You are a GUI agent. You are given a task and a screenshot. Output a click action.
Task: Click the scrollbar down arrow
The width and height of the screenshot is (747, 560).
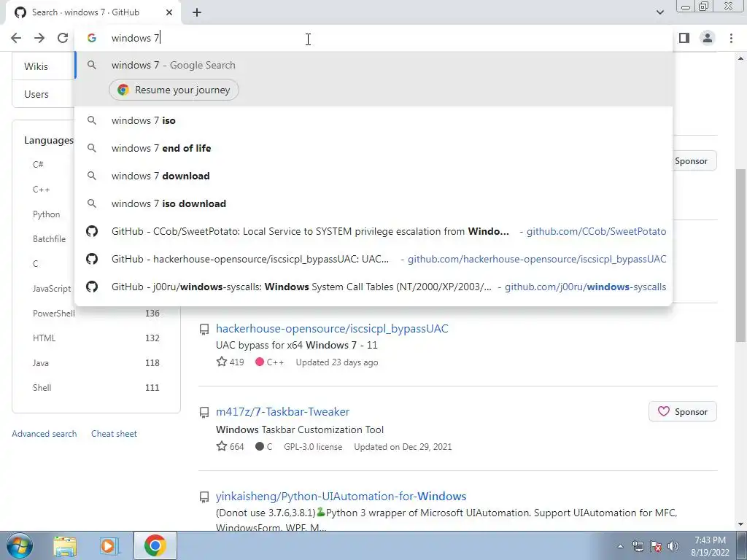point(740,525)
